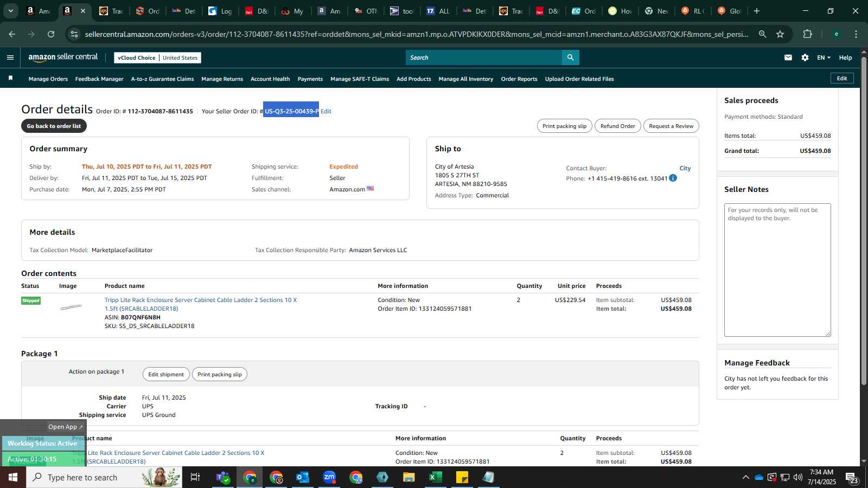Click the browser address bar URL
Image resolution: width=868 pixels, height=488 pixels.
point(417,34)
